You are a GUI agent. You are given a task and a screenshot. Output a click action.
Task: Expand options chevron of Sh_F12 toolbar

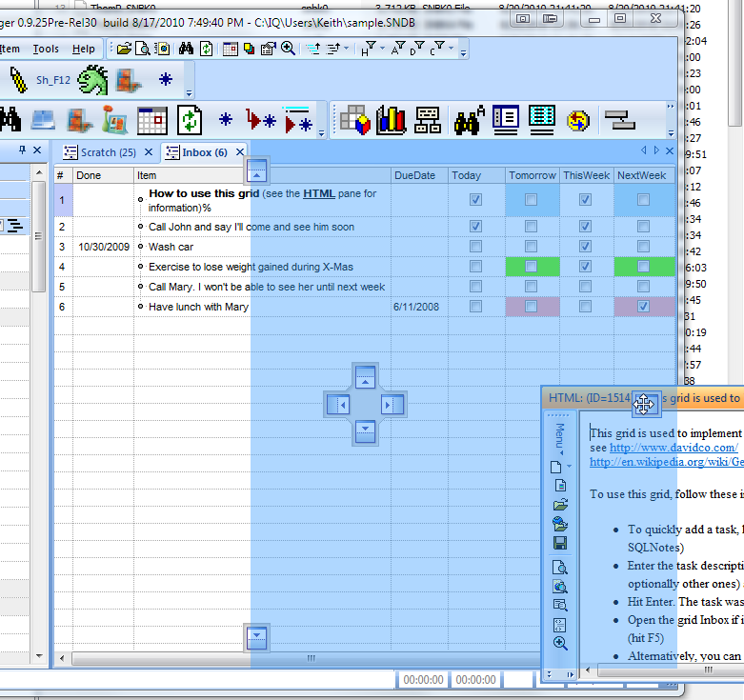189,93
